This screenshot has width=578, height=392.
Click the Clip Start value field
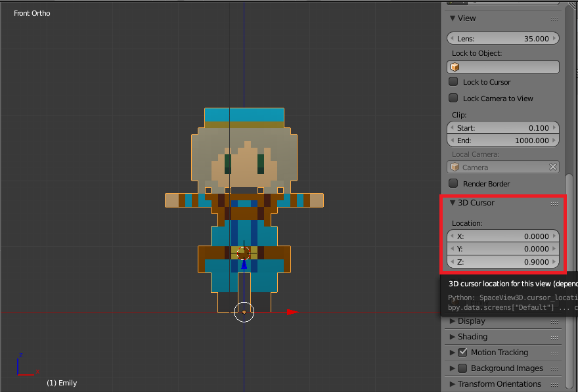[503, 128]
